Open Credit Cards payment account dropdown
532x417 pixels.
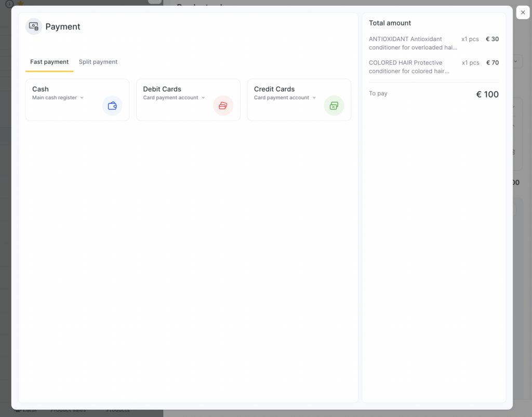pyautogui.click(x=314, y=98)
